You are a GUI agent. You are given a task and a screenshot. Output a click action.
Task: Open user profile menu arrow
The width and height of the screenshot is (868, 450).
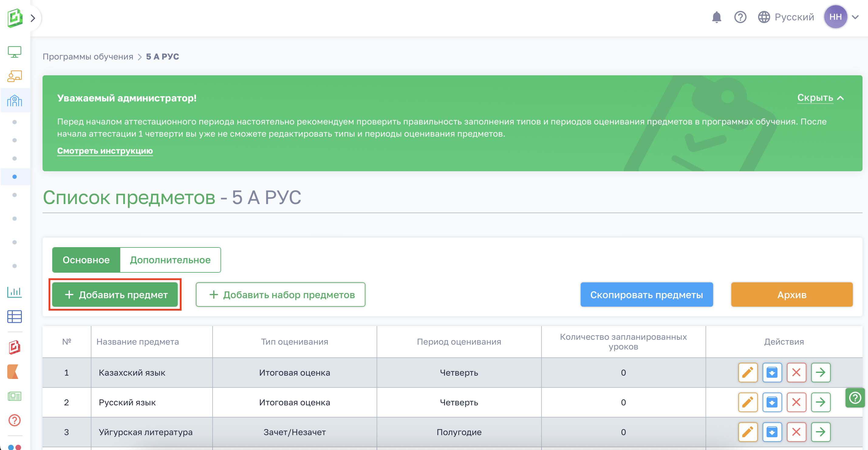point(855,17)
